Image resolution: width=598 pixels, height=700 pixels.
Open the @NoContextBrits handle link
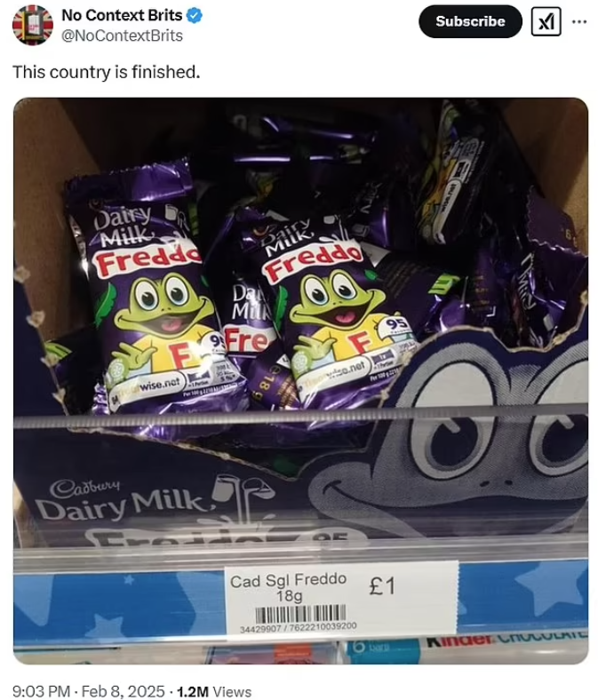tap(122, 36)
